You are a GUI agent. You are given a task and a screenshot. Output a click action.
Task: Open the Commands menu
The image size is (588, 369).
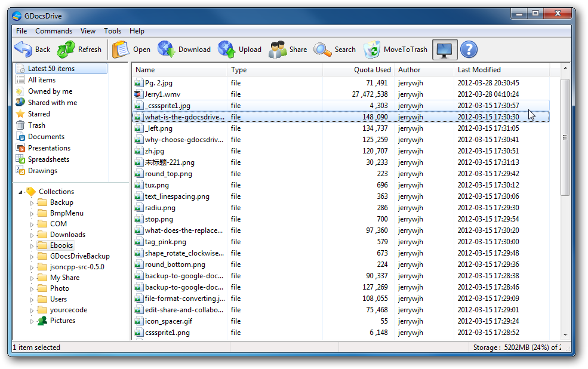click(x=54, y=31)
